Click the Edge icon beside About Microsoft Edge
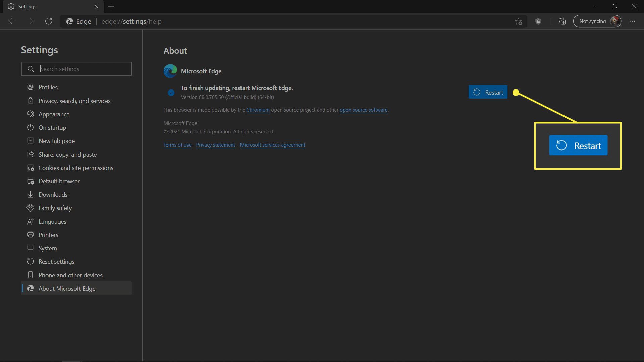This screenshot has width=644, height=362. click(30, 288)
